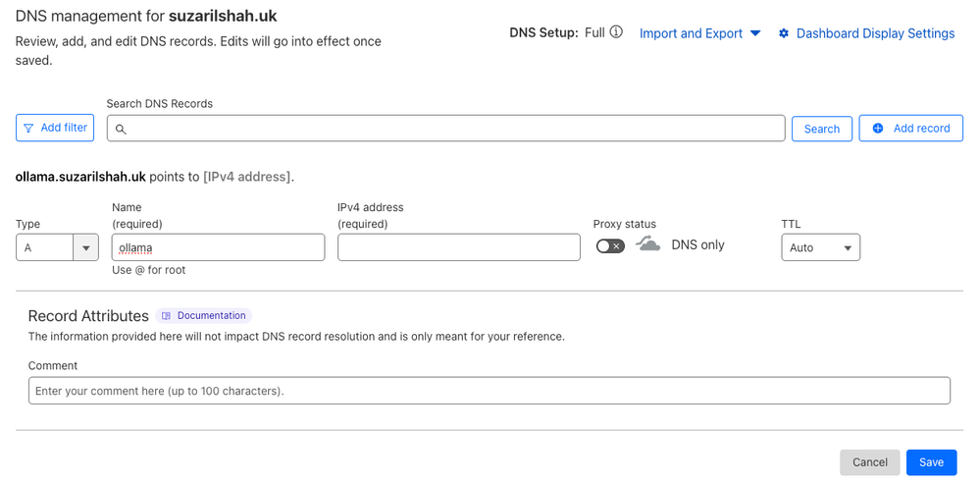Image resolution: width=980 pixels, height=485 pixels.
Task: Expand the Import and Export menu
Action: (x=700, y=33)
